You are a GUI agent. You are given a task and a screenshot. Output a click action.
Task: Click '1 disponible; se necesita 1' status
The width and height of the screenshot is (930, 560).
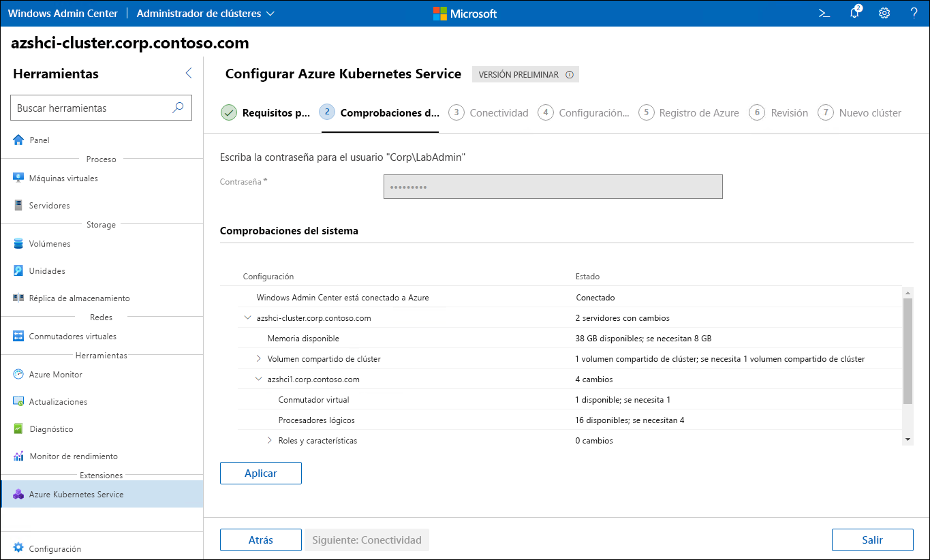pyautogui.click(x=623, y=399)
